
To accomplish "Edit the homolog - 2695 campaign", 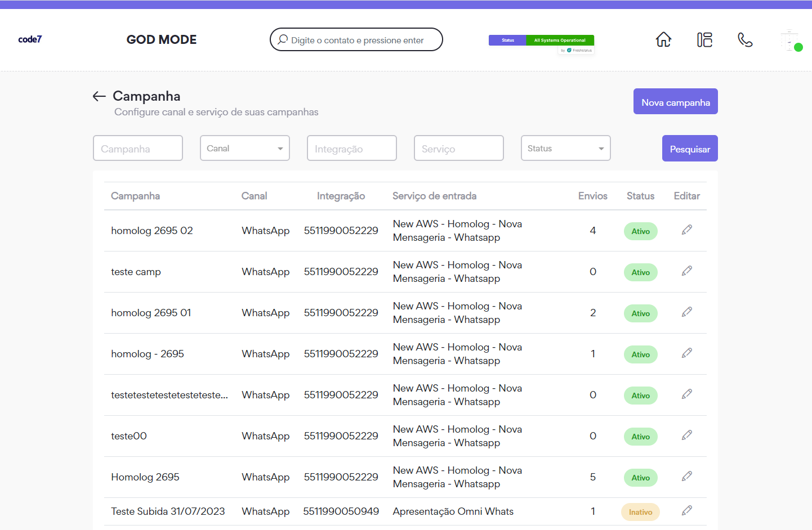I will tap(686, 353).
